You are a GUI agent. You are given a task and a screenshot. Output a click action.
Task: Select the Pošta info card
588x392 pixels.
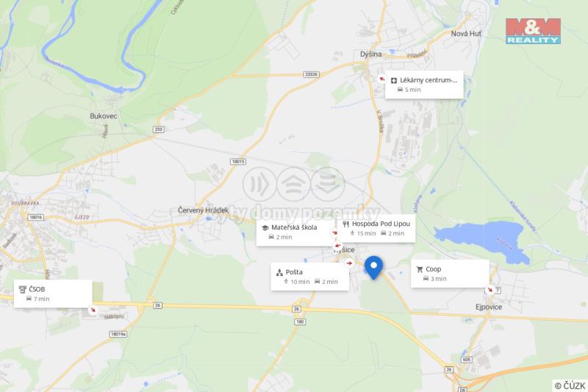(309, 277)
